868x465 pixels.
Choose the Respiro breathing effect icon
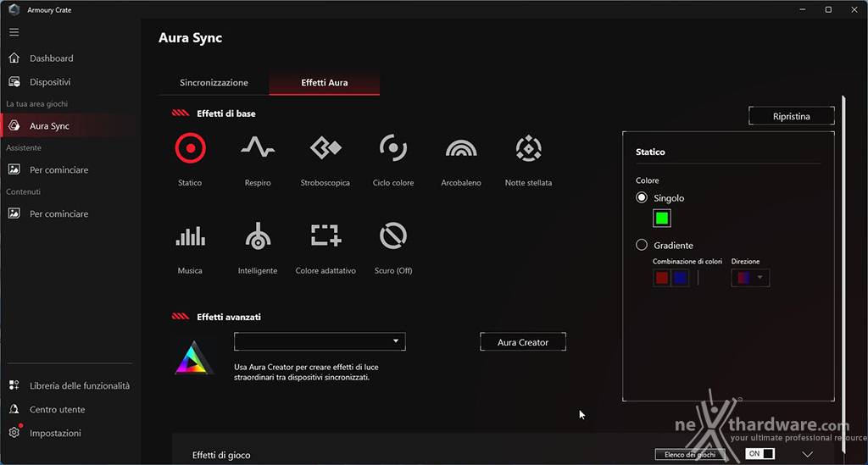(x=258, y=147)
